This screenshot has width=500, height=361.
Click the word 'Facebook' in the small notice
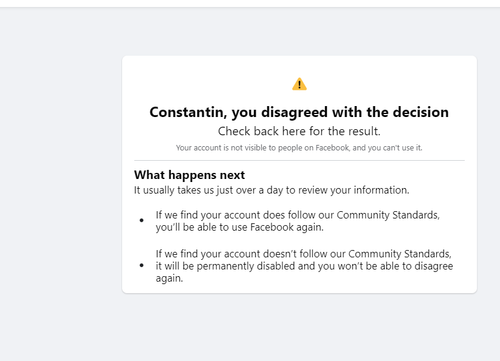(332, 148)
